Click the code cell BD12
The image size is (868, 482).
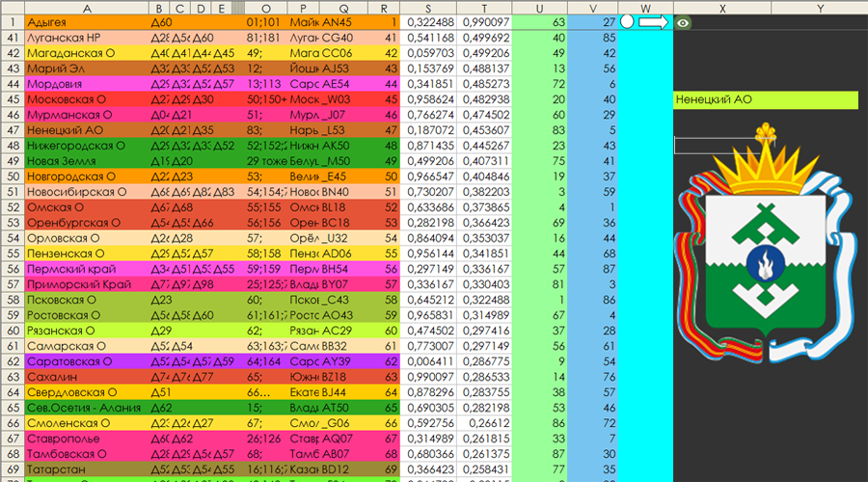point(343,469)
